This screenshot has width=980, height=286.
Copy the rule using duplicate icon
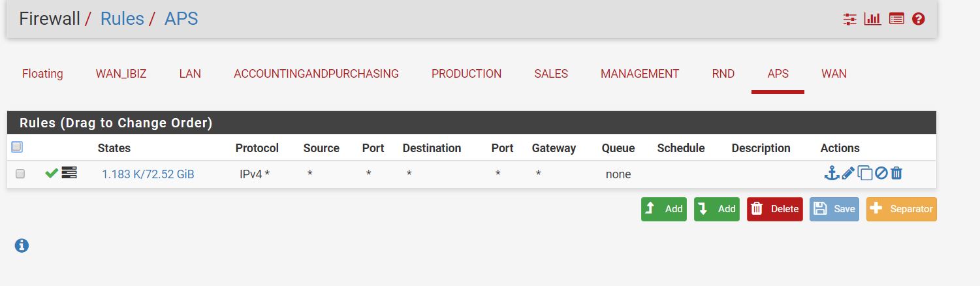point(864,174)
